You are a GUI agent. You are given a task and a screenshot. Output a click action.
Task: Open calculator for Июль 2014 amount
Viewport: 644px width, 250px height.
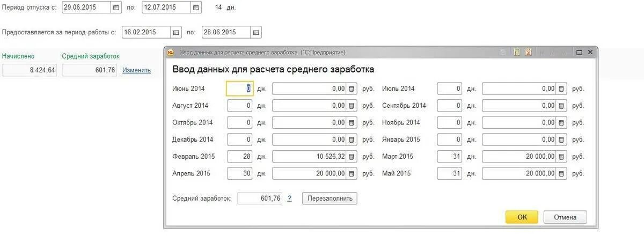561,89
